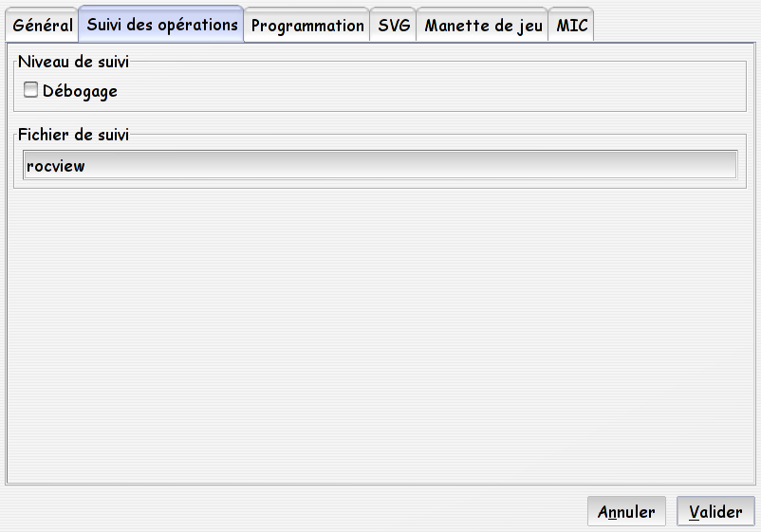Place cursor after rocview text
This screenshot has width=761, height=532.
[x=86, y=166]
